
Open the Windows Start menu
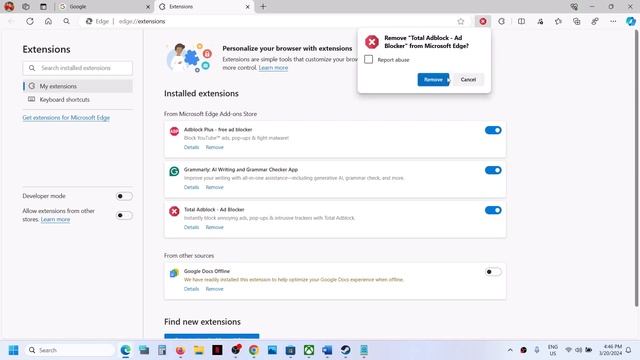13,350
